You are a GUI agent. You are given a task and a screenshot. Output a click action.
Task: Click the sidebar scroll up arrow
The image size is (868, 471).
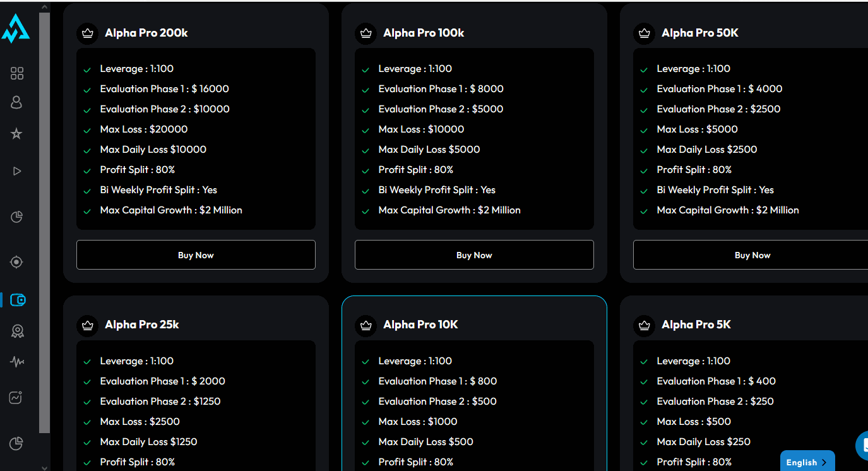[x=44, y=7]
